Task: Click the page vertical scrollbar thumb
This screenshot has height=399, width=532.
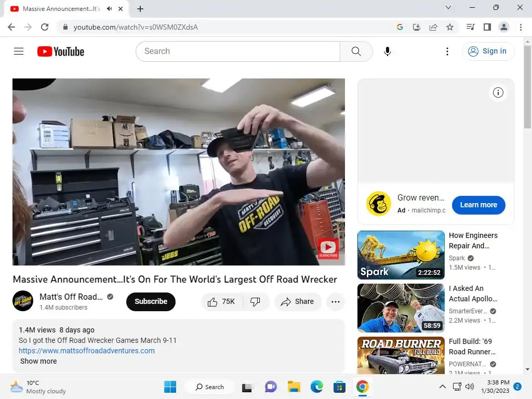Action: tap(527, 87)
